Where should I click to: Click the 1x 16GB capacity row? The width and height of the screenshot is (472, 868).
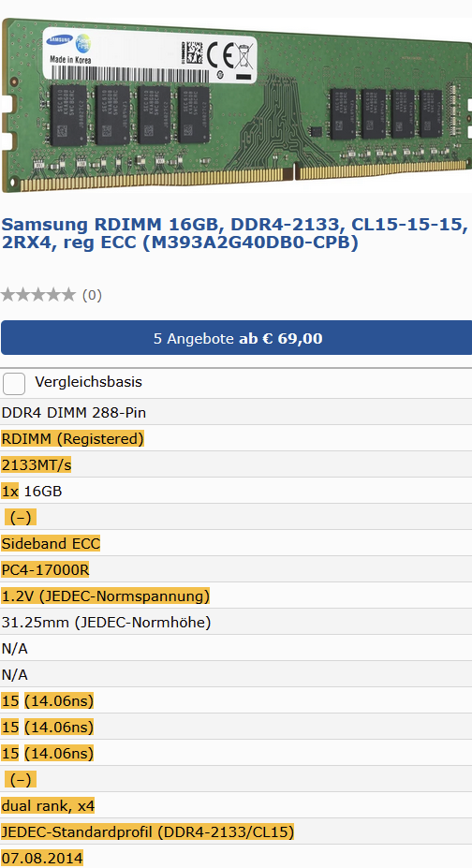(x=236, y=491)
